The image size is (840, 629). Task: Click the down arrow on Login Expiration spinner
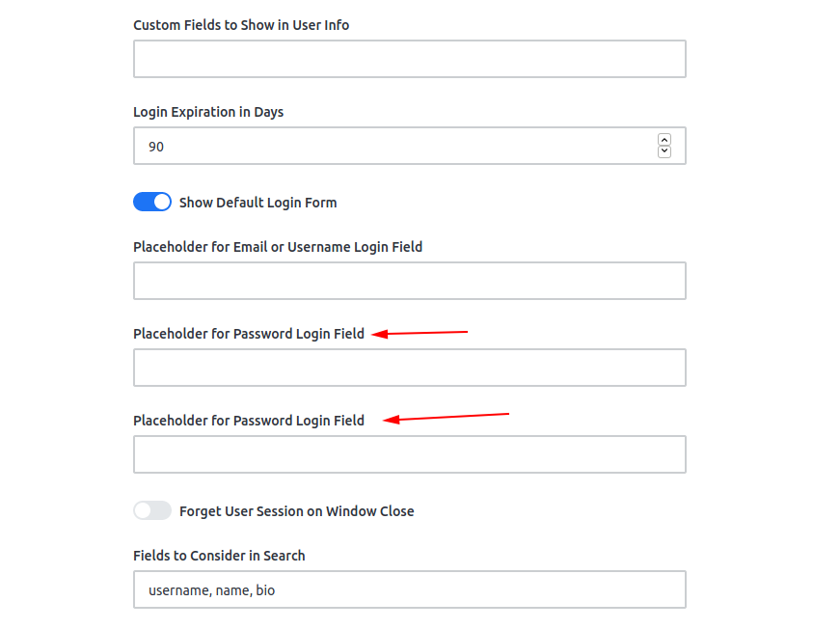(664, 151)
